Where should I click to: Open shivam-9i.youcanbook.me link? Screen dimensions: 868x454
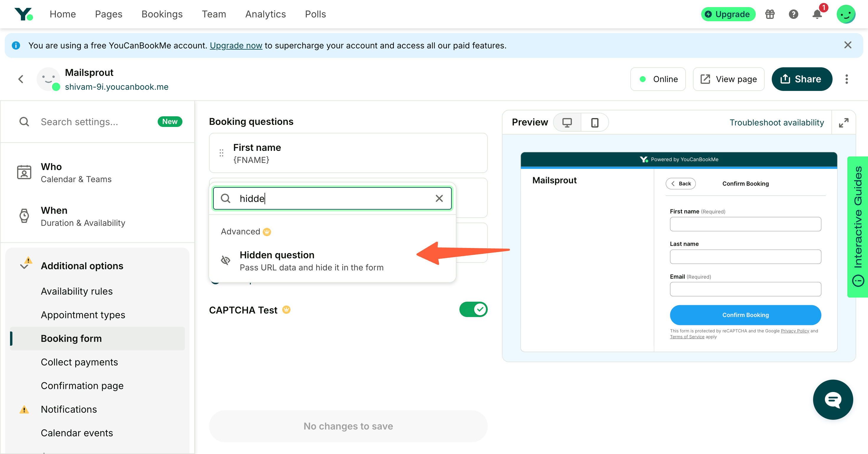117,87
